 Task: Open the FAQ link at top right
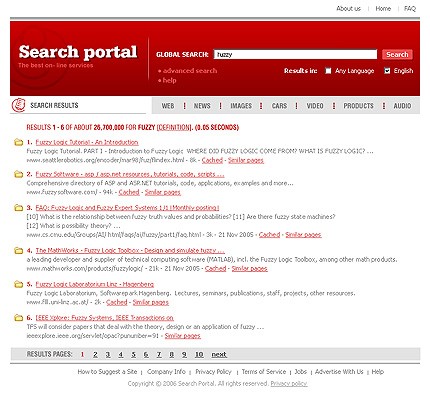point(410,9)
